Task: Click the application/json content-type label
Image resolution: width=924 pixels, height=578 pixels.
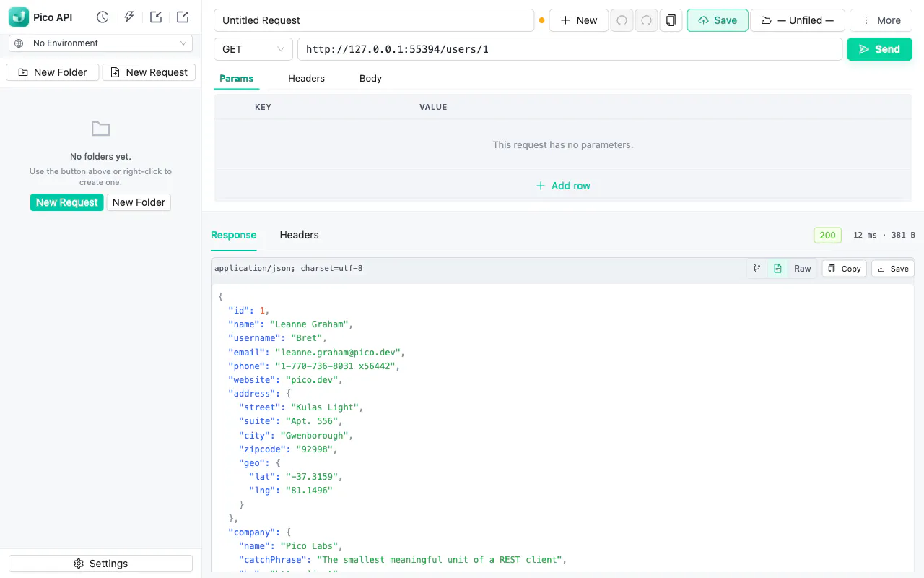Action: coord(289,269)
